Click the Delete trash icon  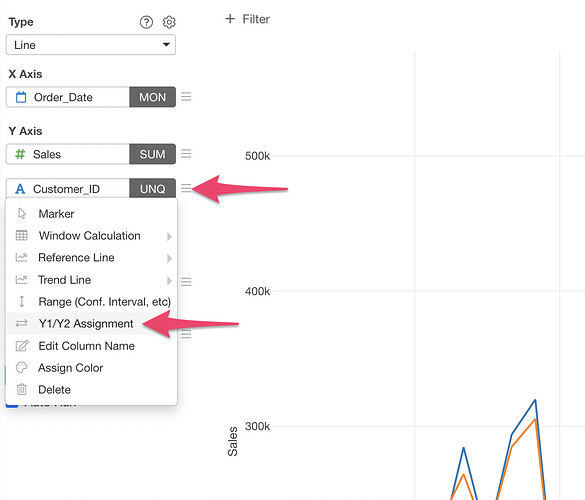22,390
